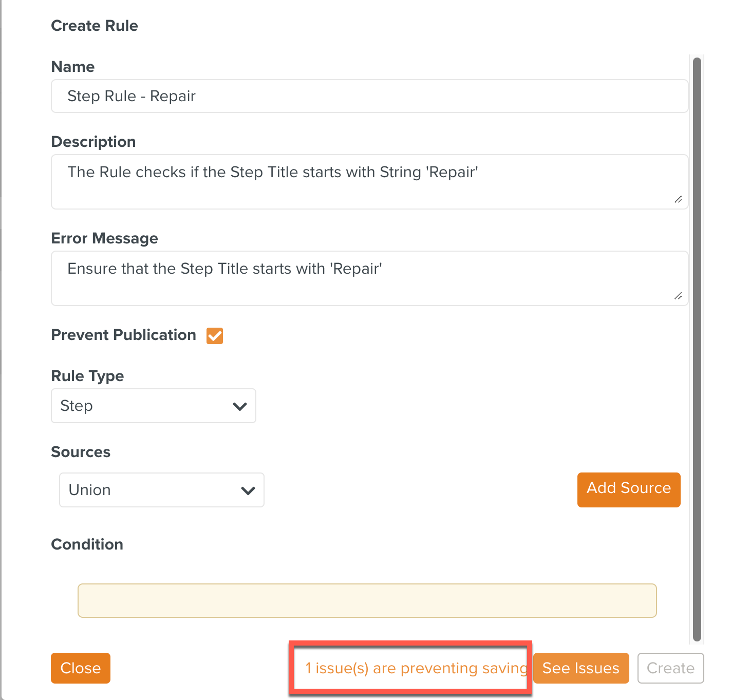Image resolution: width=750 pixels, height=700 pixels.
Task: Click the Condition section label
Action: click(x=87, y=544)
